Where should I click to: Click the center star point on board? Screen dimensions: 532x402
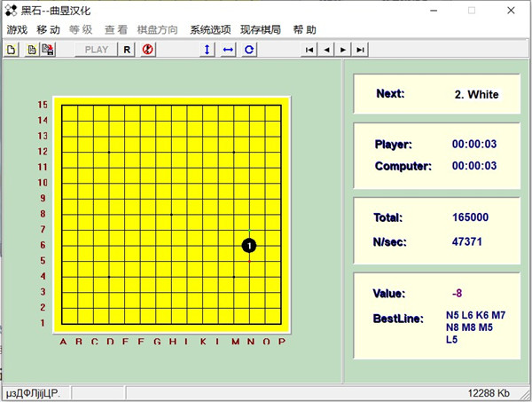pos(171,214)
